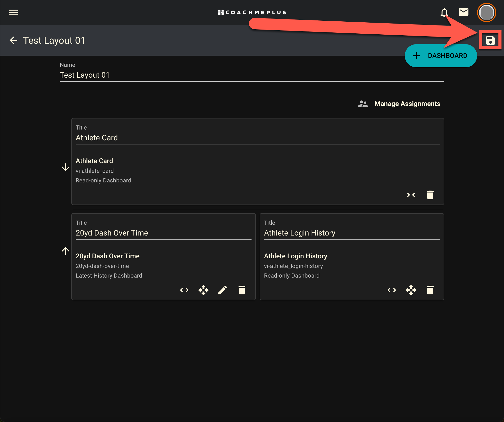The width and height of the screenshot is (504, 422).
Task: Click the Latest History Dashboard label
Action: [x=109, y=276]
